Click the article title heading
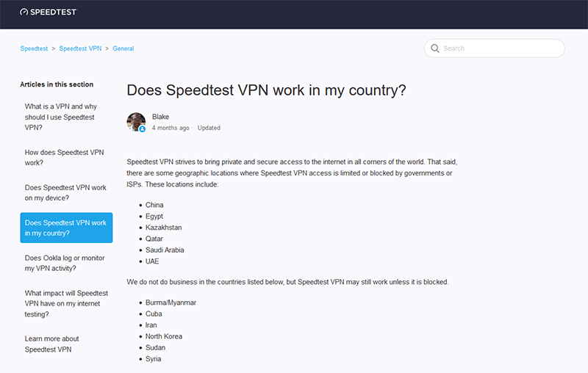 pos(266,90)
